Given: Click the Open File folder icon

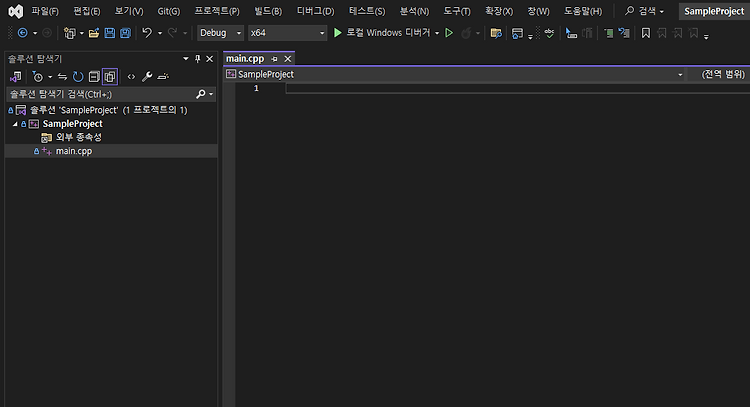Looking at the screenshot, I should (x=94, y=33).
